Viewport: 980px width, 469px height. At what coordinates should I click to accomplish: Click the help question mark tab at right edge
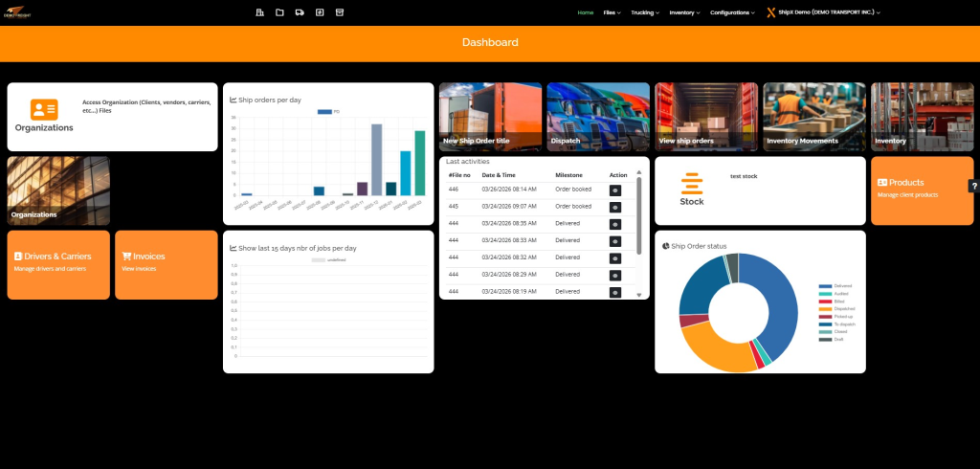tap(973, 187)
